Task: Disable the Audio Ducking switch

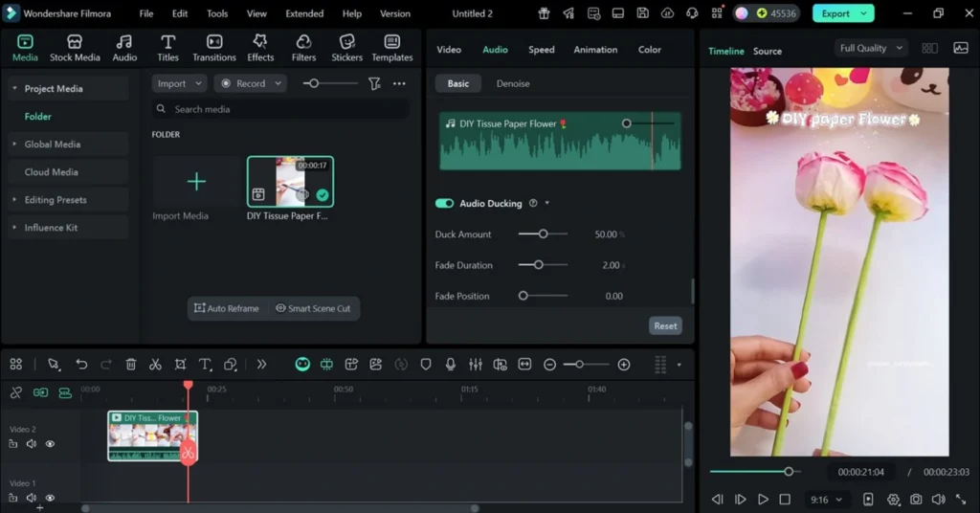Action: pyautogui.click(x=444, y=204)
